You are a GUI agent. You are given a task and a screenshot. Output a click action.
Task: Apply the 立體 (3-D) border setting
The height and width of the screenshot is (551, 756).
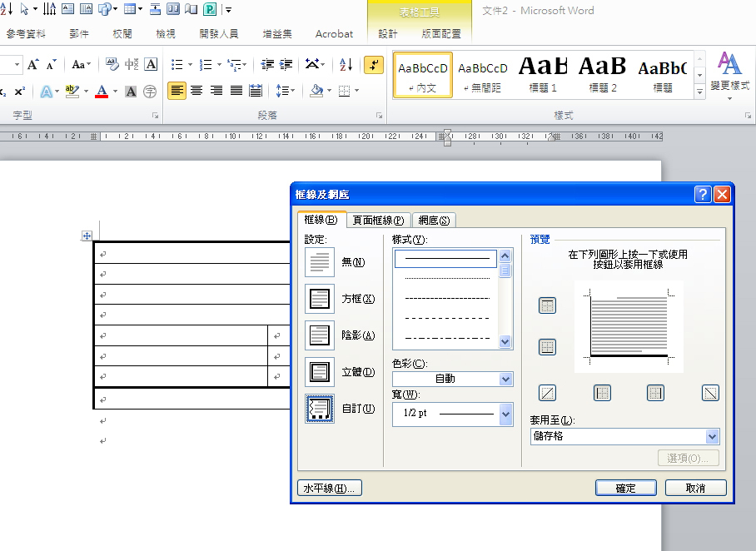coord(320,372)
